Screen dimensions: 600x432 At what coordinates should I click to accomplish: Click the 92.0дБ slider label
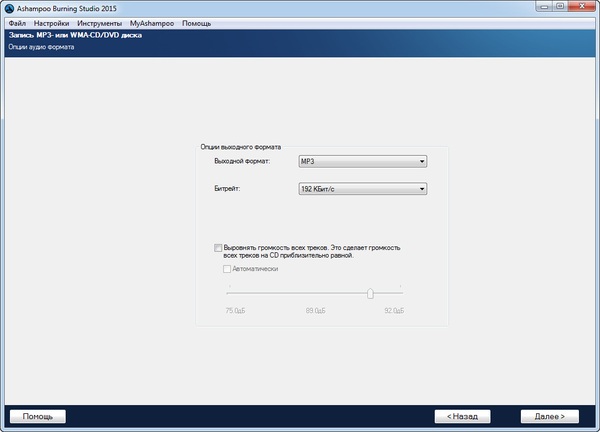coord(394,310)
